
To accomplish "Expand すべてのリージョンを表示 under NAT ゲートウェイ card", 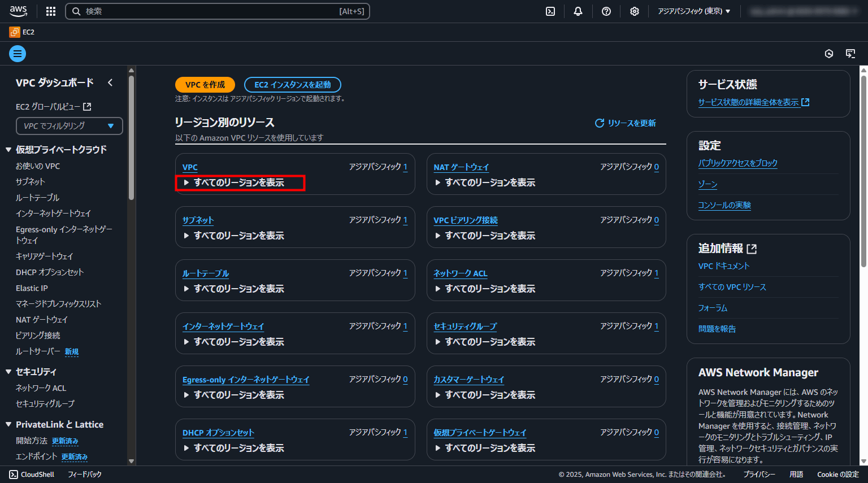I will (x=485, y=182).
